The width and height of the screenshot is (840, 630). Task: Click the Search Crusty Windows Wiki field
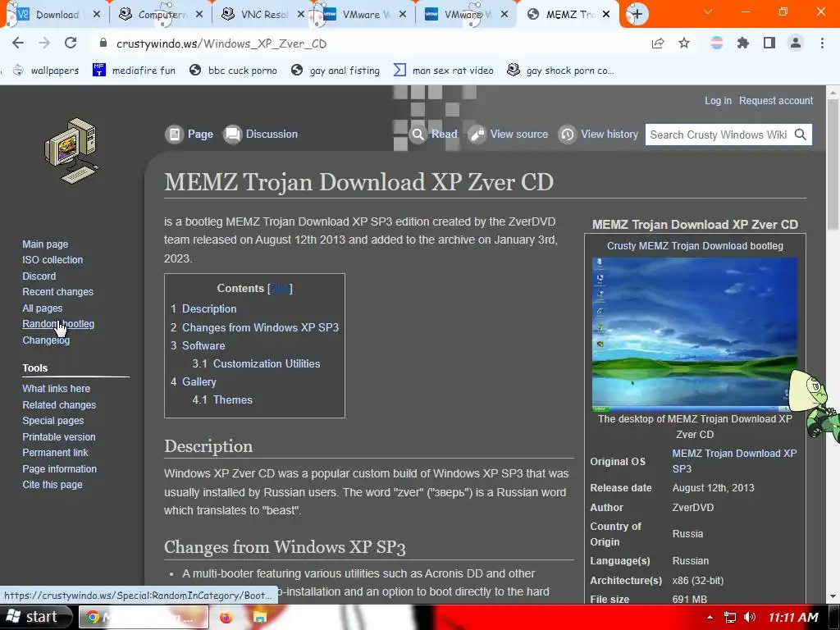(x=719, y=135)
